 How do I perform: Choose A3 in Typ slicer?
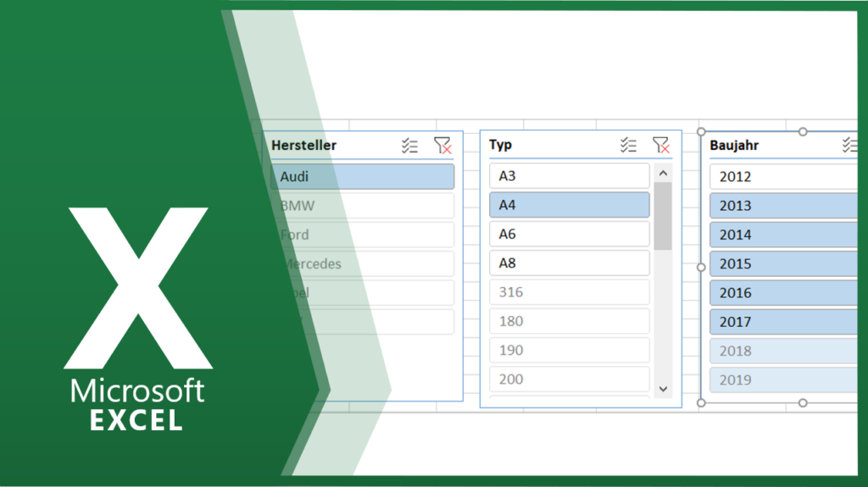(x=569, y=176)
